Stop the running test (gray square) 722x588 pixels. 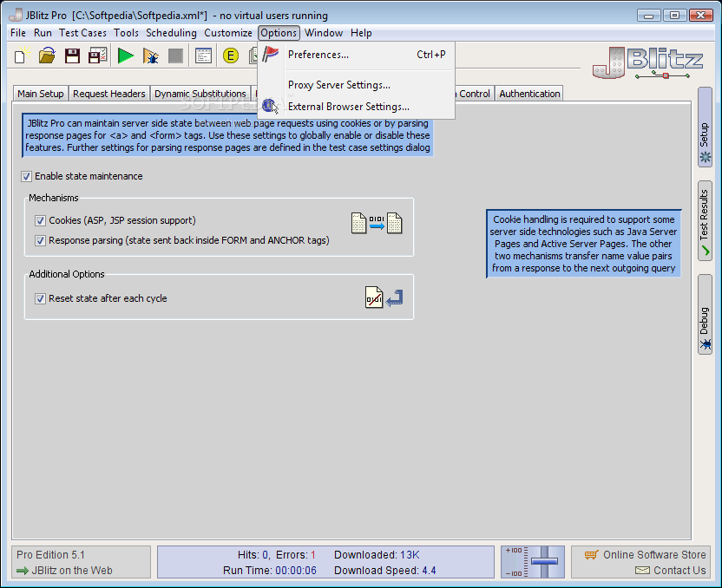(175, 56)
